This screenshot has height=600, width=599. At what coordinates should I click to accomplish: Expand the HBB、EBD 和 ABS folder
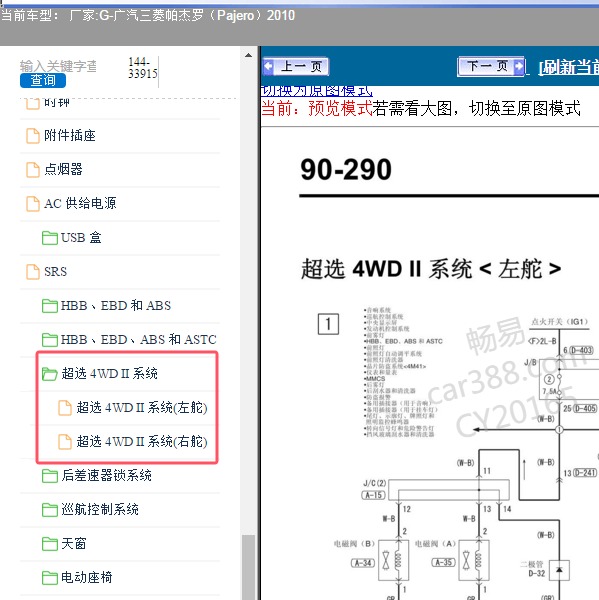(116, 305)
